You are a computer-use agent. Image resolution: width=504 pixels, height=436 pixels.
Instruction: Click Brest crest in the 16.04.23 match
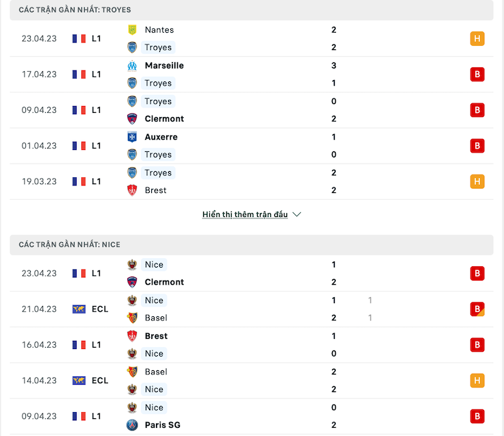(x=132, y=336)
